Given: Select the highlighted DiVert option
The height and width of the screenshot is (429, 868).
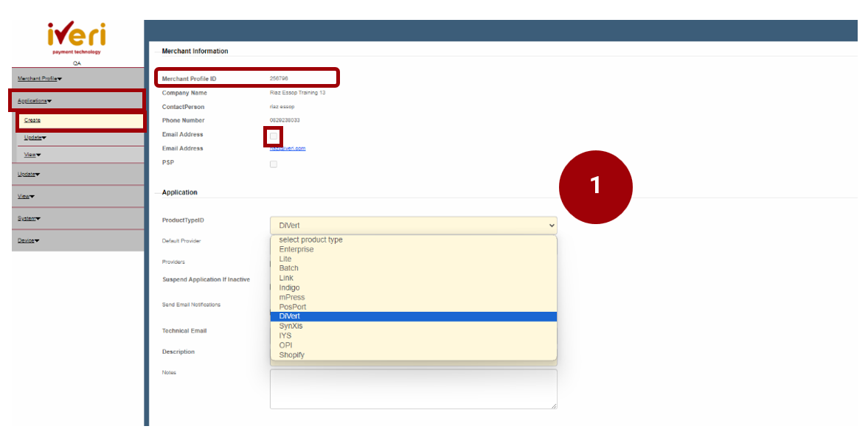Looking at the screenshot, I should point(289,316).
